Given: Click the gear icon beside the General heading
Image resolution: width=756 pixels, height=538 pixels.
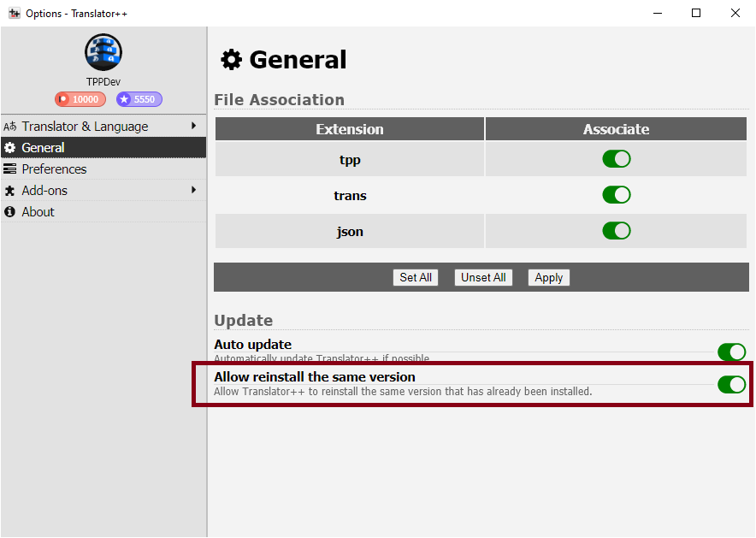Looking at the screenshot, I should click(232, 60).
